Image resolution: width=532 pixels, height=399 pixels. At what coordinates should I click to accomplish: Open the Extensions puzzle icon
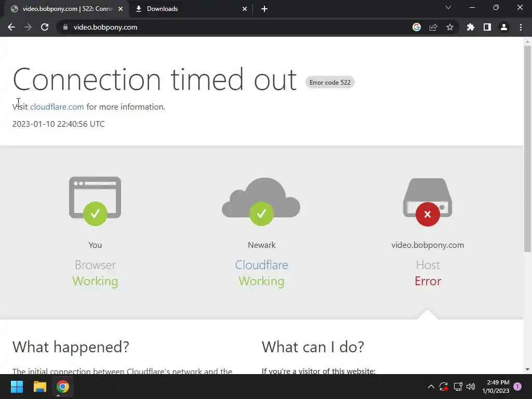coord(470,27)
